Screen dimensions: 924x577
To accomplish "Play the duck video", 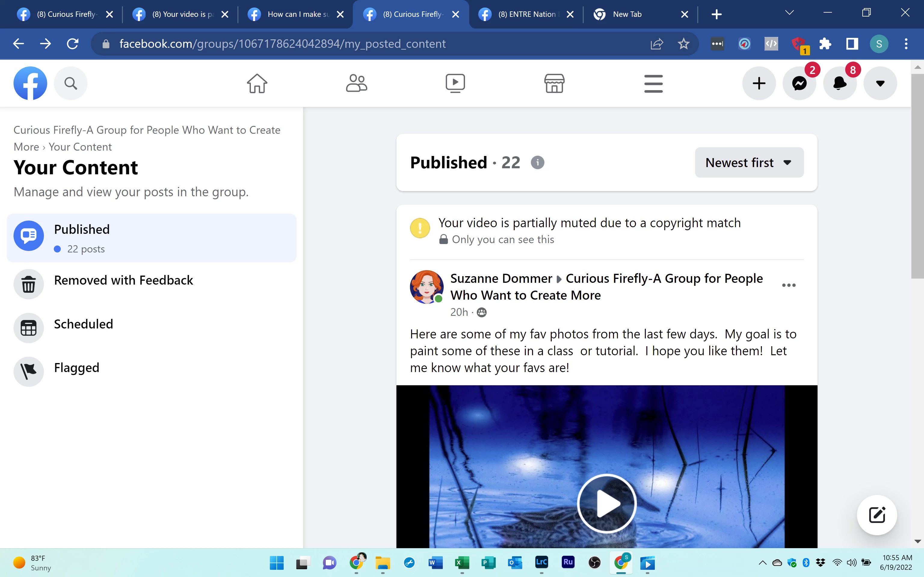I will pos(606,503).
